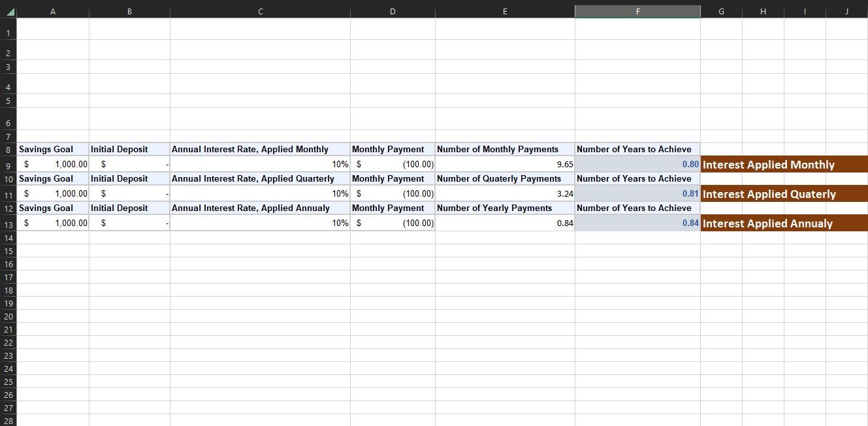Select the 9.65 monthly payments cell
868x426 pixels.
[x=505, y=165]
